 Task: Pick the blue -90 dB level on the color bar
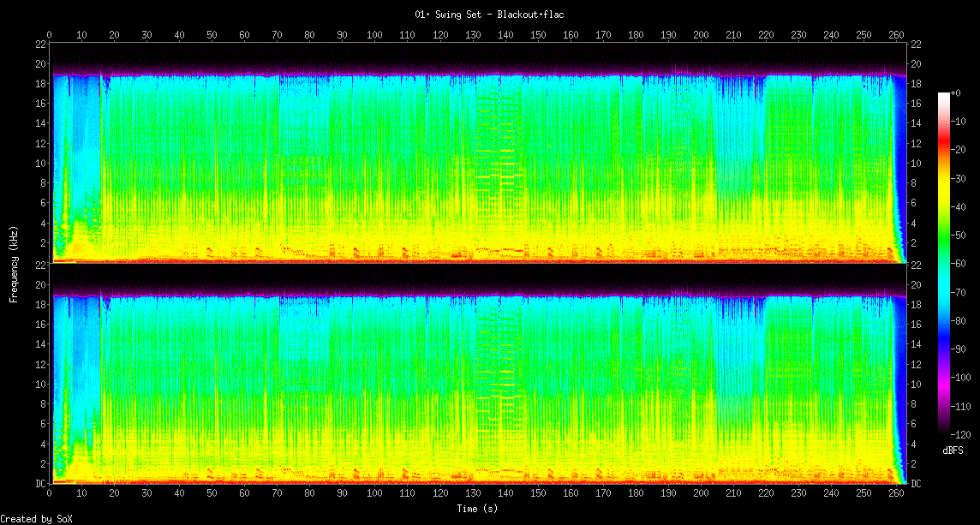tap(943, 349)
